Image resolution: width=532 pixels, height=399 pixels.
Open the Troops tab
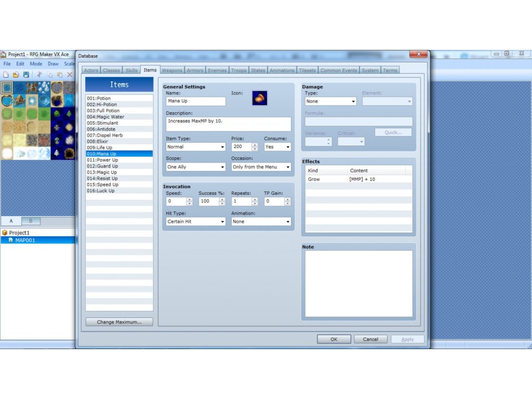tap(239, 70)
